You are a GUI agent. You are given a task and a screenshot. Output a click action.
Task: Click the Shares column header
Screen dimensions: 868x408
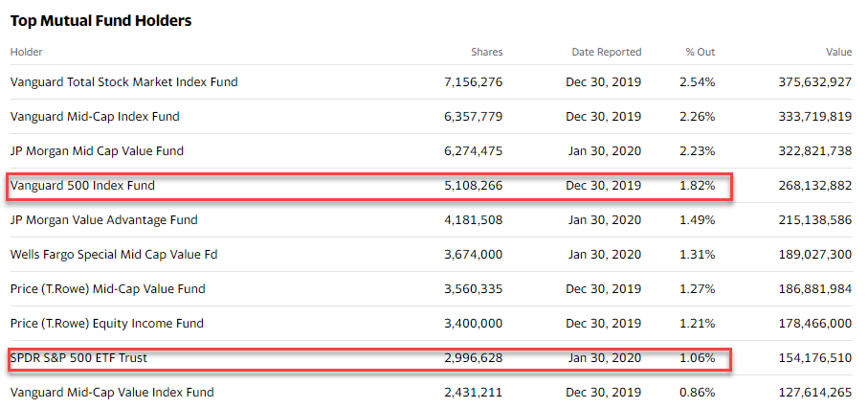(486, 52)
